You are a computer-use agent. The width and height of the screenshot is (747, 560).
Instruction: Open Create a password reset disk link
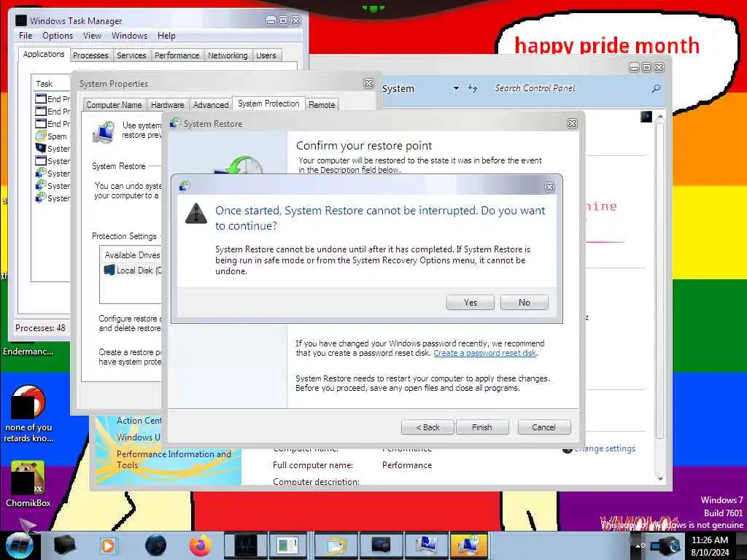(x=485, y=353)
